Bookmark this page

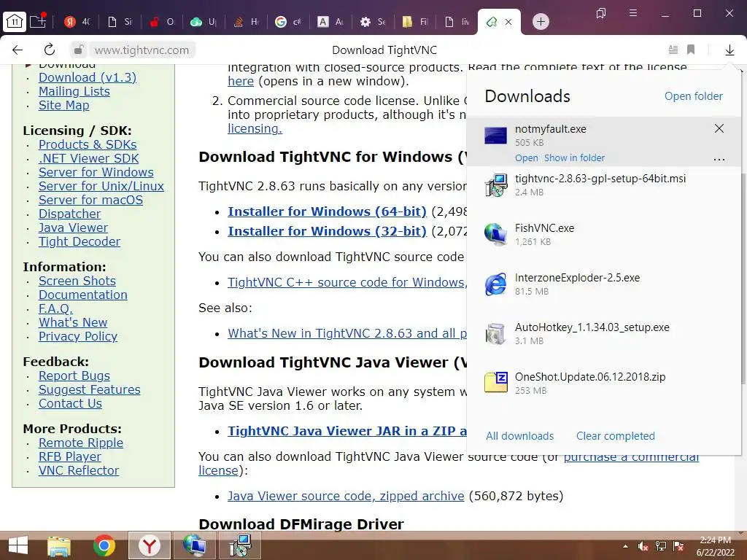pyautogui.click(x=691, y=50)
